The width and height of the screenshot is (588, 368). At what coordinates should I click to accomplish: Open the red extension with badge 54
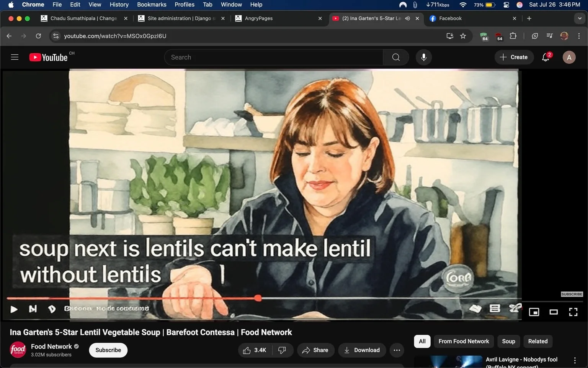point(499,36)
